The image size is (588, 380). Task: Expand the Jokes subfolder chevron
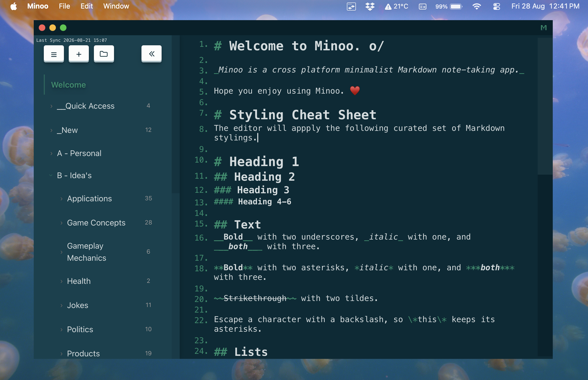(x=61, y=306)
